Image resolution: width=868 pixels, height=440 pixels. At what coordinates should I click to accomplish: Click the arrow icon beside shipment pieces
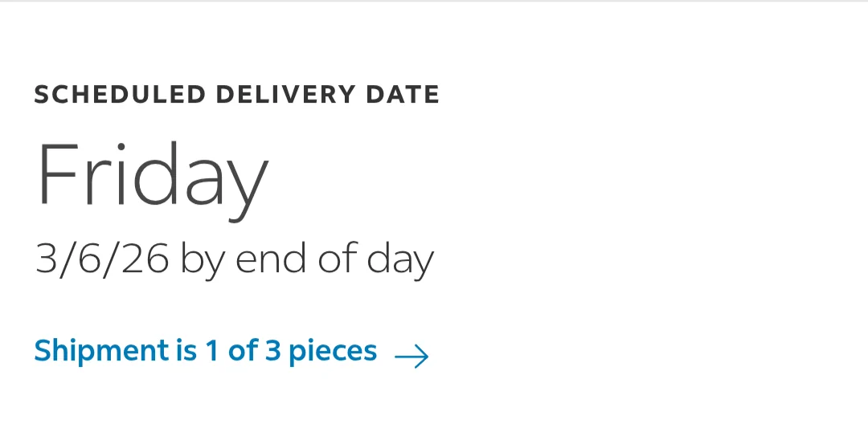(x=411, y=356)
